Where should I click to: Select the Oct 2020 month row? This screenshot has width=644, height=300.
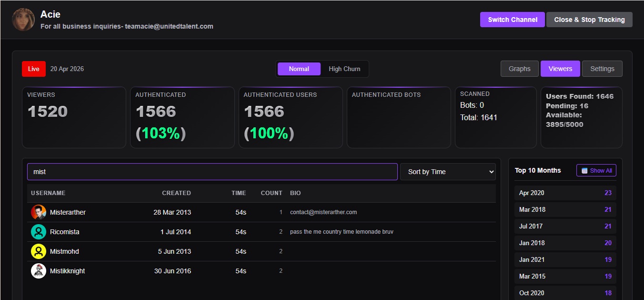coord(565,293)
